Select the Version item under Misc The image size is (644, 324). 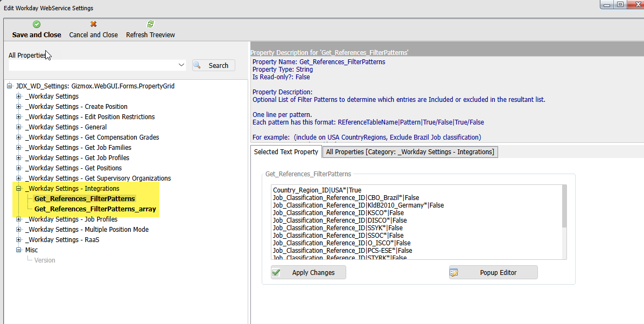45,260
